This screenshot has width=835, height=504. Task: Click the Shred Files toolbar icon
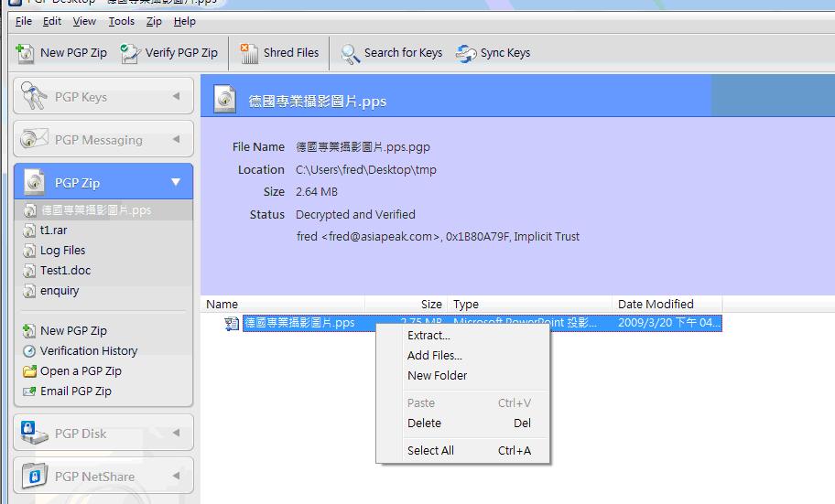[x=249, y=53]
